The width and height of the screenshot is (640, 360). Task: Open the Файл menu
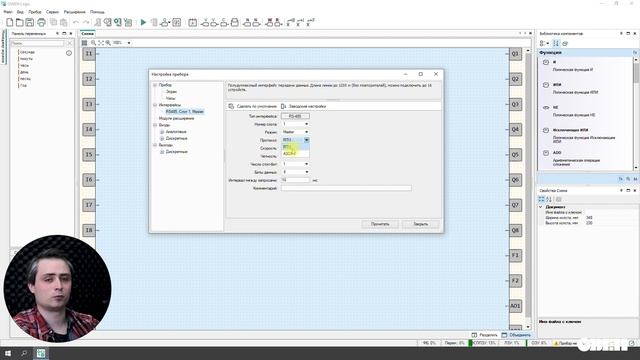pyautogui.click(x=8, y=12)
